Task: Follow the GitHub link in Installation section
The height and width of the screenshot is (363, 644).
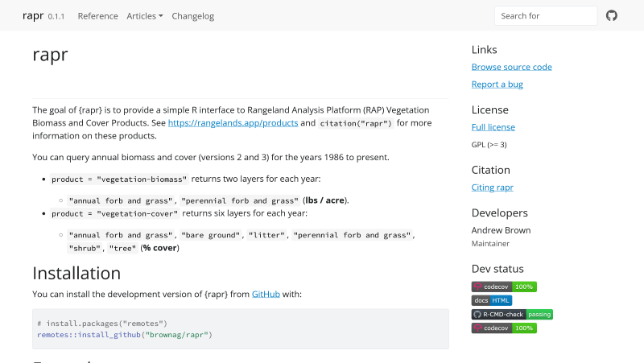Action: pos(266,295)
